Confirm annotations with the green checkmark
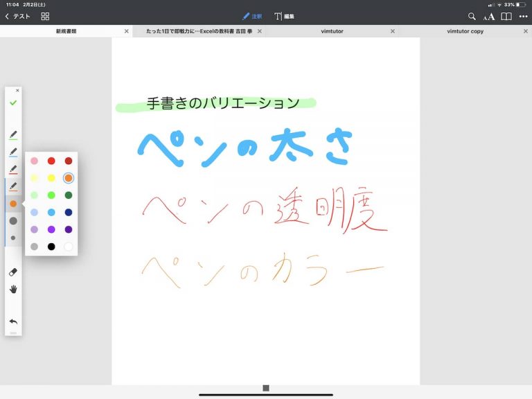The width and height of the screenshot is (532, 399). coord(13,103)
